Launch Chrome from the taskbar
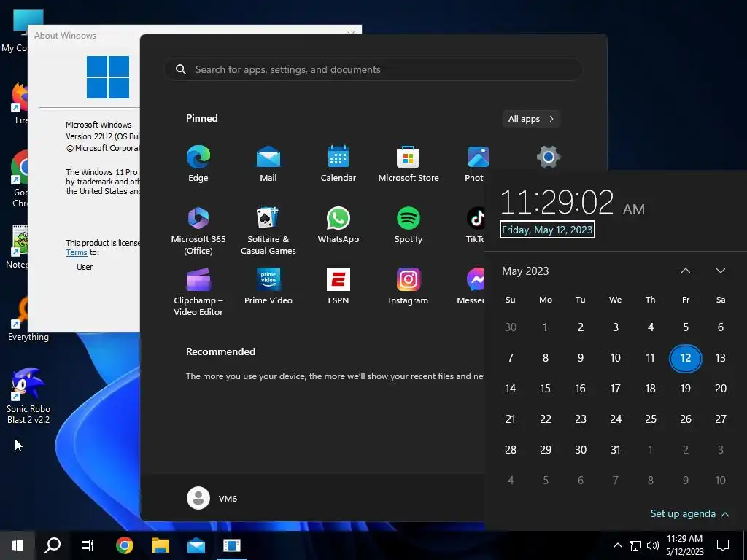Viewport: 747px width, 560px height. [x=124, y=545]
